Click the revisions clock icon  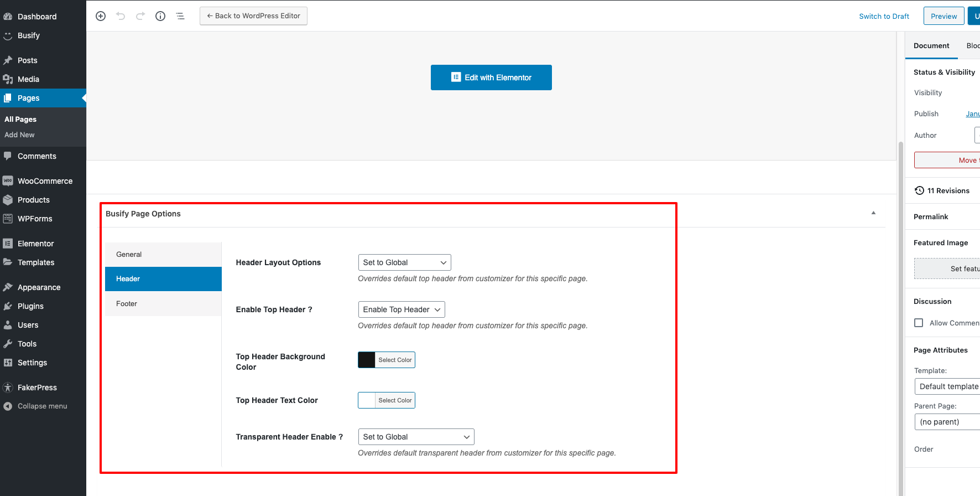click(919, 190)
